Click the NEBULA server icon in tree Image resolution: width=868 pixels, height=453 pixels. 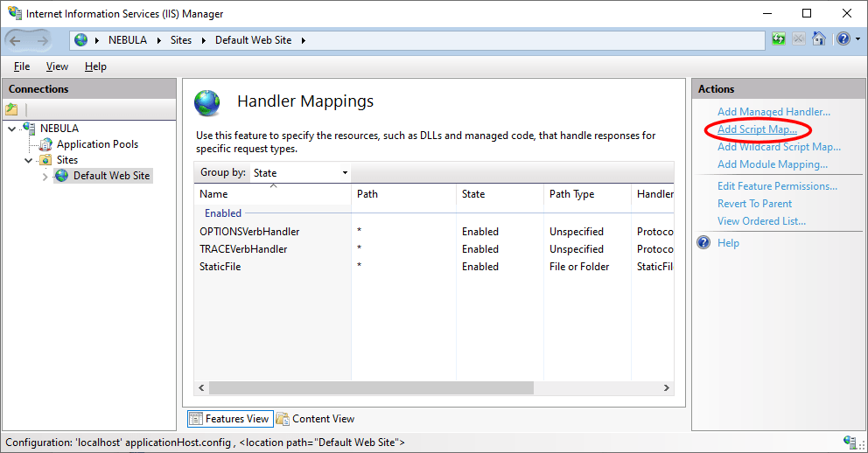pos(30,128)
